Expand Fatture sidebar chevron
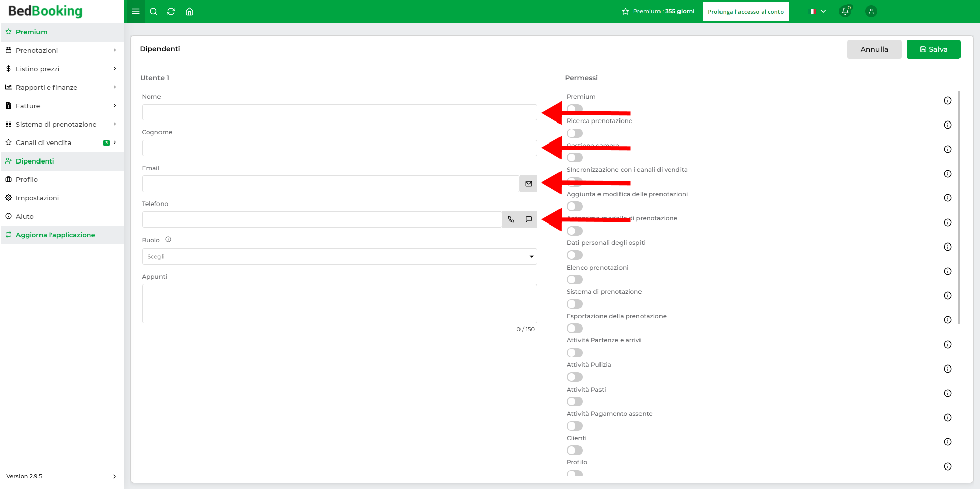Image resolution: width=980 pixels, height=489 pixels. click(115, 106)
